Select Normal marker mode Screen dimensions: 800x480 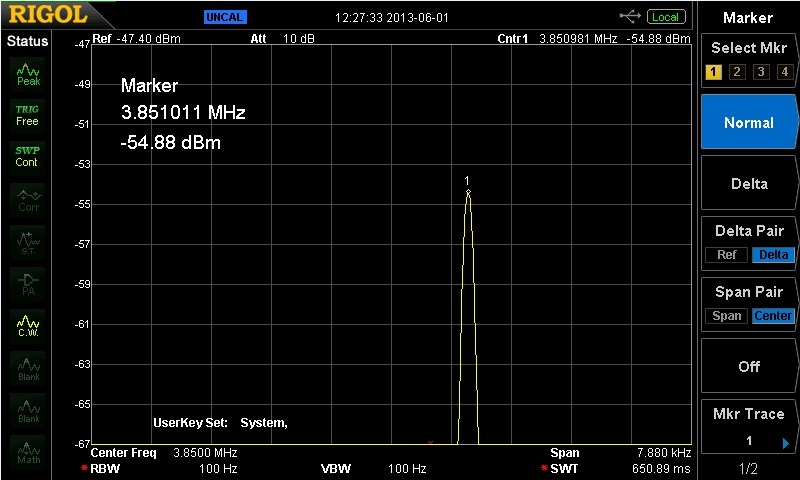coord(749,122)
